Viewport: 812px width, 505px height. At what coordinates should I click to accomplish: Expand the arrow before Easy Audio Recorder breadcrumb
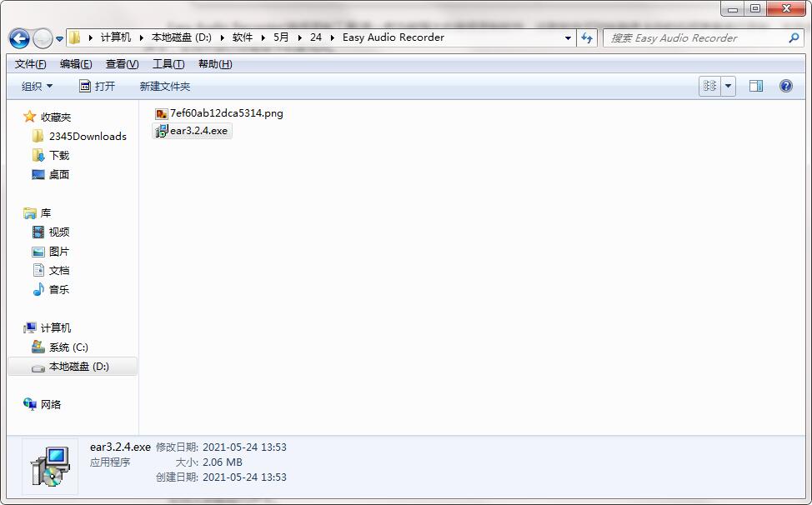332,37
